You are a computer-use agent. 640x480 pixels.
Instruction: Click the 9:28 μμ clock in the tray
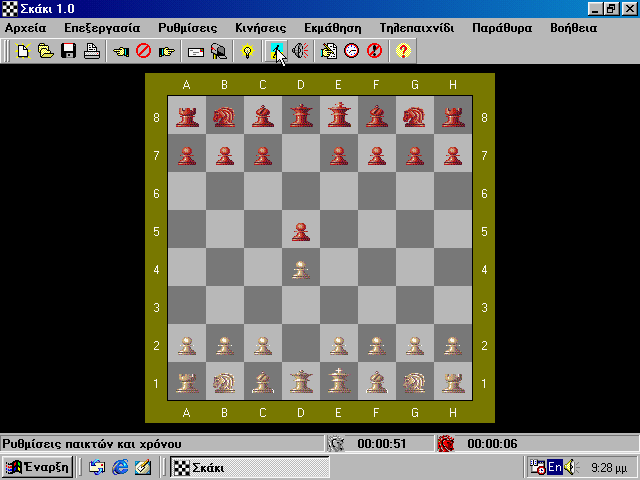point(609,468)
